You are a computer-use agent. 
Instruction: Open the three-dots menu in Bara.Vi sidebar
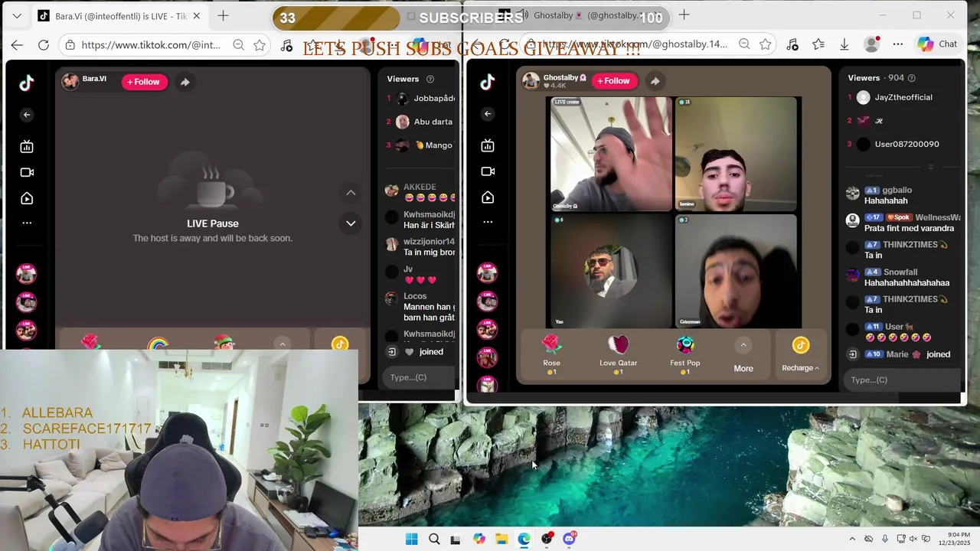point(27,223)
